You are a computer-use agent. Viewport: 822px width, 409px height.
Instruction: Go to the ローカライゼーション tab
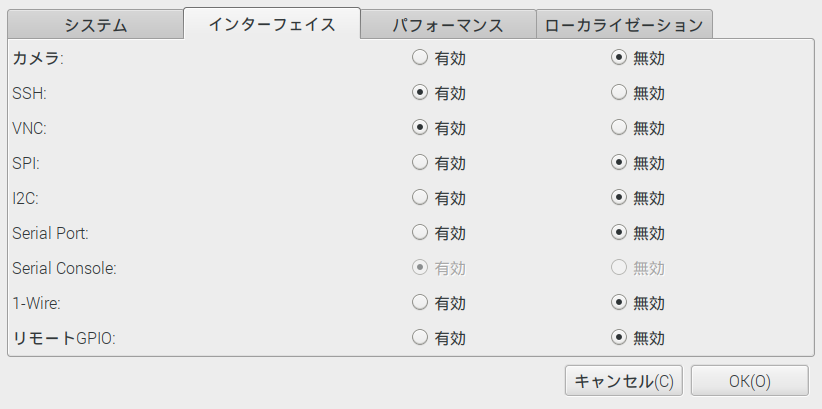(624, 25)
